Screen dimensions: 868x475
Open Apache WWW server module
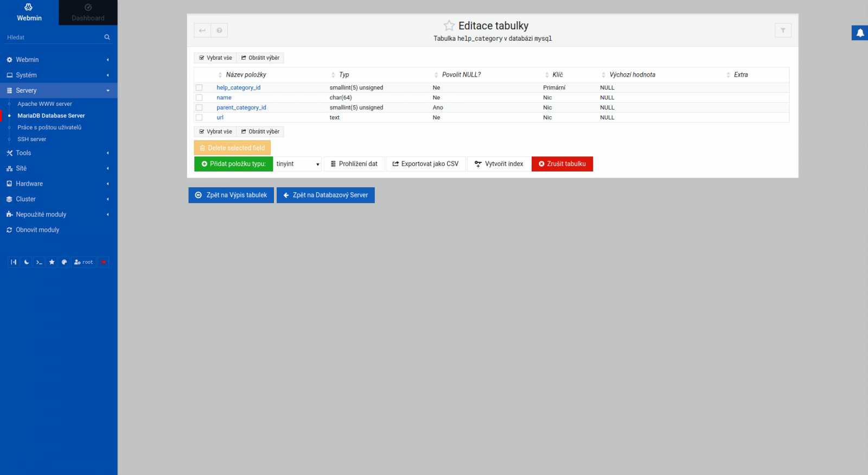click(x=44, y=104)
